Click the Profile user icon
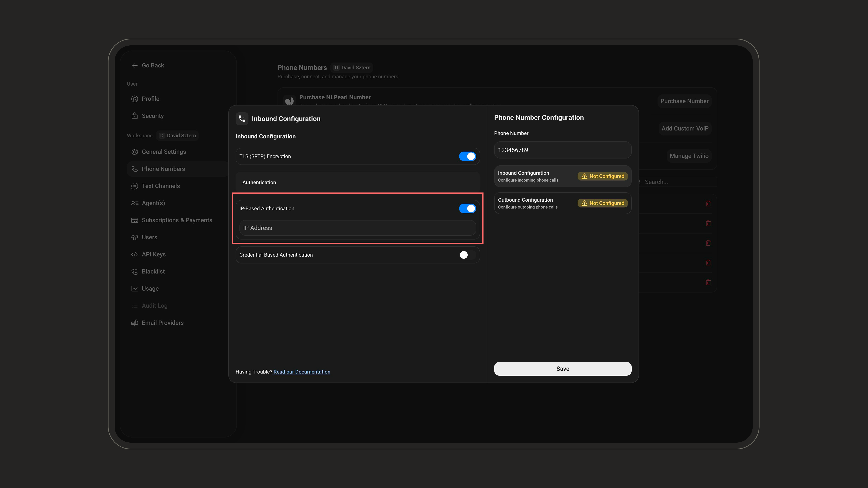Image resolution: width=868 pixels, height=488 pixels. click(134, 99)
